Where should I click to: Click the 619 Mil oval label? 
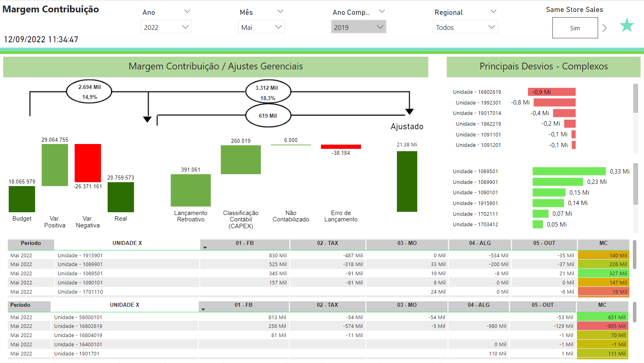click(x=268, y=116)
